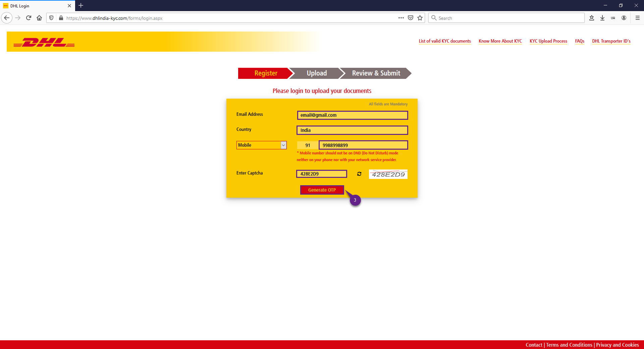Minimize the browser window
The height and width of the screenshot is (349, 644).
point(605,5)
